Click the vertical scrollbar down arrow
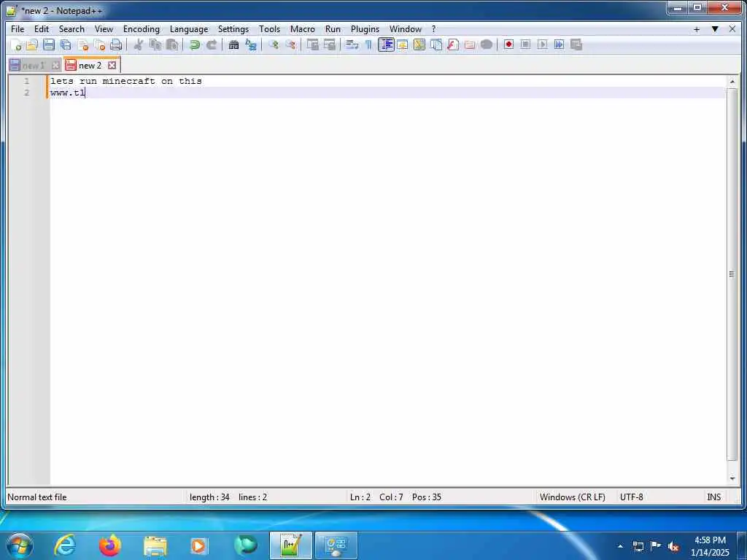This screenshot has width=747, height=560. pyautogui.click(x=732, y=478)
